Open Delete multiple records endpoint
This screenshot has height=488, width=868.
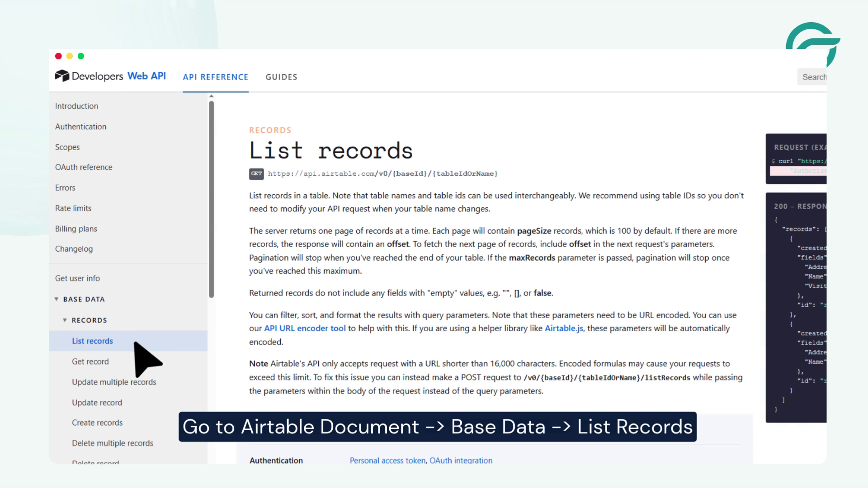(x=113, y=443)
